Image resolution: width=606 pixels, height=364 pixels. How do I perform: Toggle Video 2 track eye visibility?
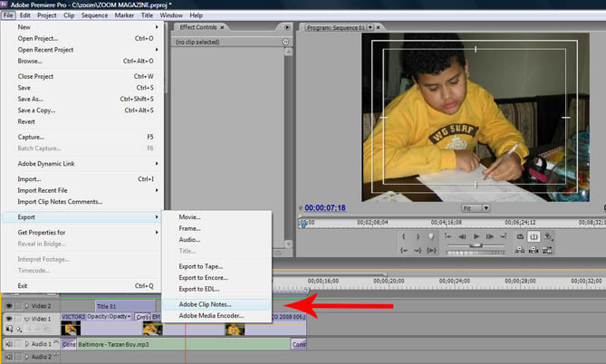[9, 307]
